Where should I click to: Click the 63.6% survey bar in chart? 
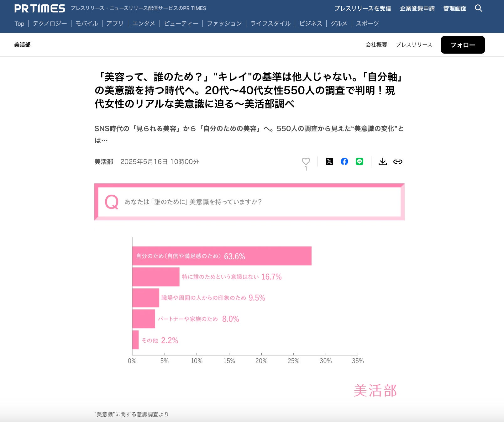222,256
